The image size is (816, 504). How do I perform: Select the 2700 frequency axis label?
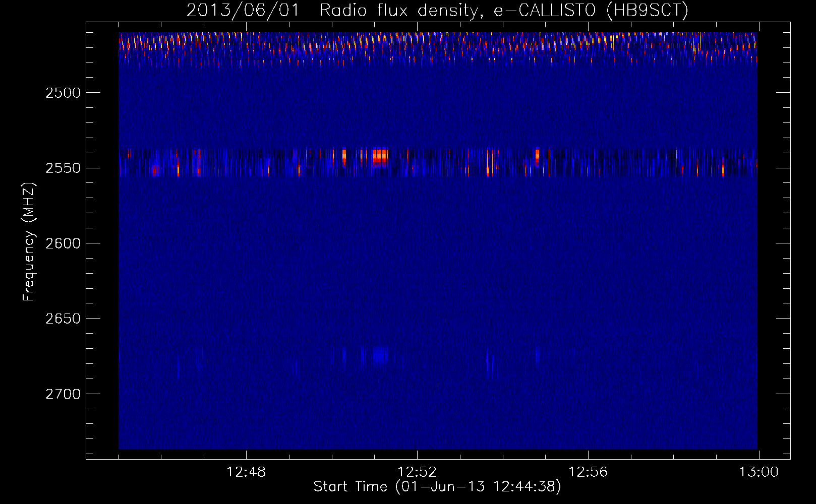(x=63, y=394)
